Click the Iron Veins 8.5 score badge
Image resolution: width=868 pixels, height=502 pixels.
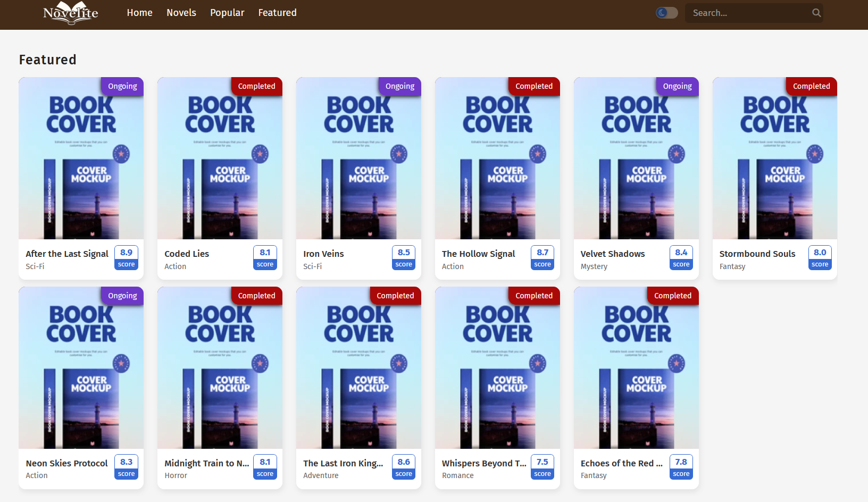(404, 258)
